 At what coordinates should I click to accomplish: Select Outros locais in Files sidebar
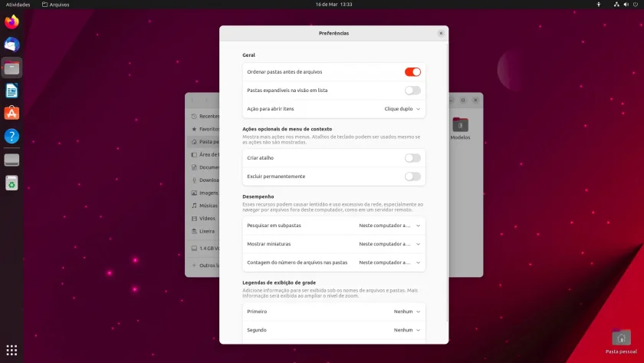204,266
